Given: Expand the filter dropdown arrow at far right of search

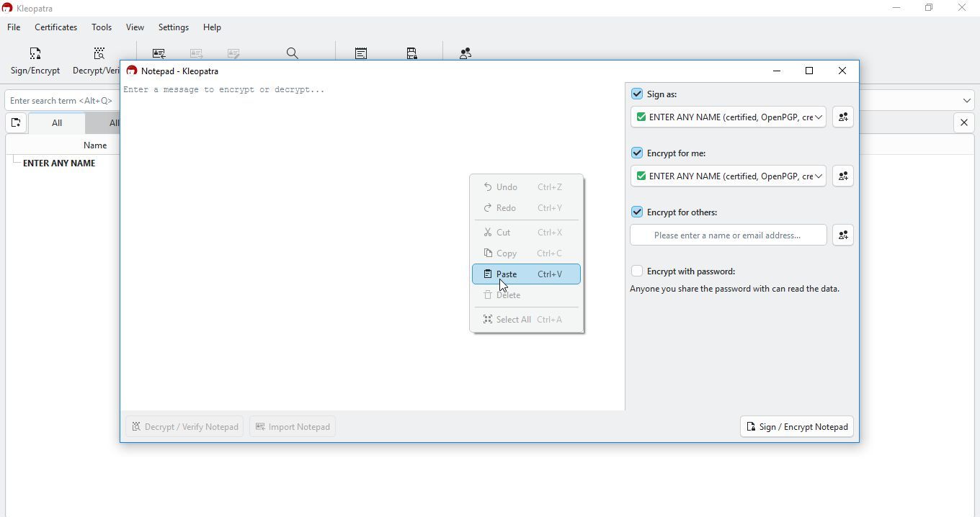Looking at the screenshot, I should coord(966,101).
